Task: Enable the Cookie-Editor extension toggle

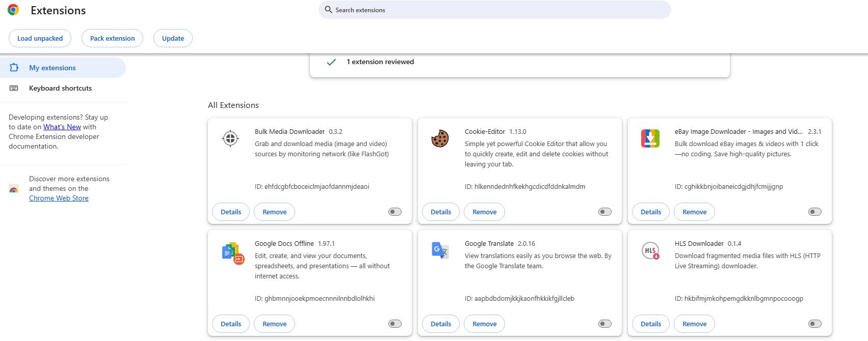Action: click(605, 212)
